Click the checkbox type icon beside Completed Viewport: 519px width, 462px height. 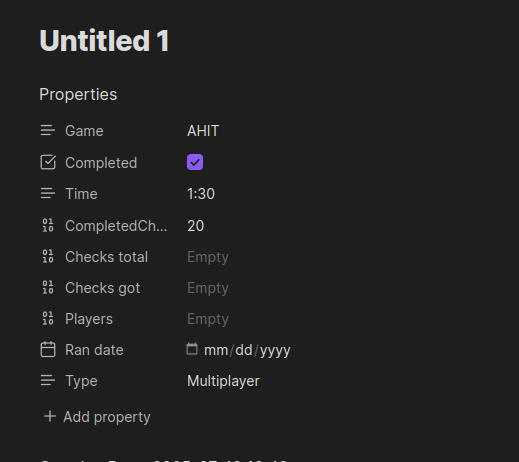(48, 162)
